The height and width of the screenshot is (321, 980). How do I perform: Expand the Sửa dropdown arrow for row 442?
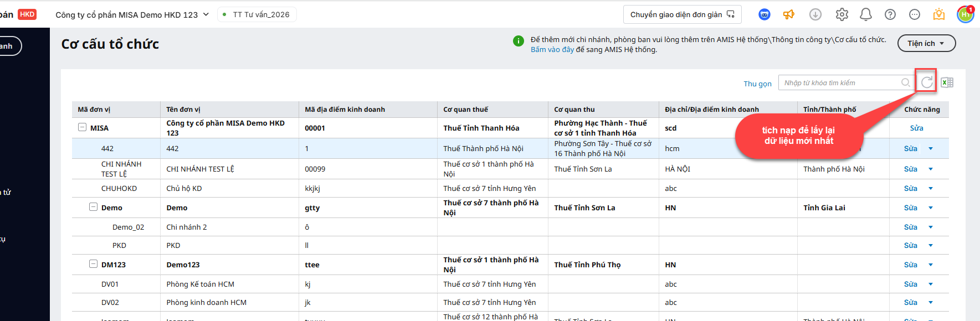coord(931,148)
